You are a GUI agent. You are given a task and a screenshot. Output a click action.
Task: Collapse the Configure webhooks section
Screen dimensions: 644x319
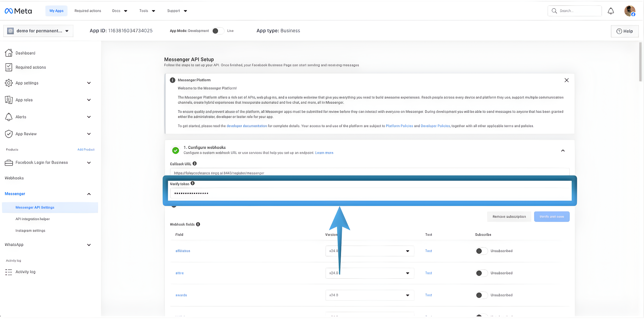(563, 151)
